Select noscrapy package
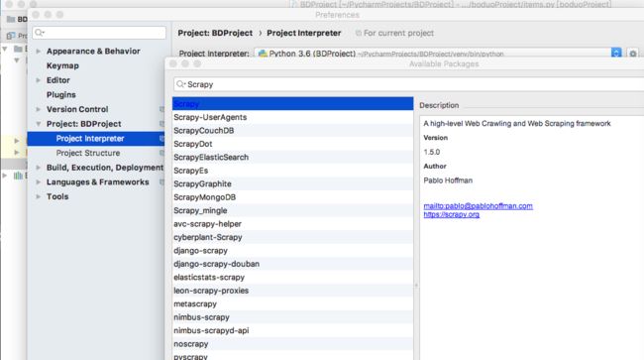The width and height of the screenshot is (644, 360). [x=293, y=344]
